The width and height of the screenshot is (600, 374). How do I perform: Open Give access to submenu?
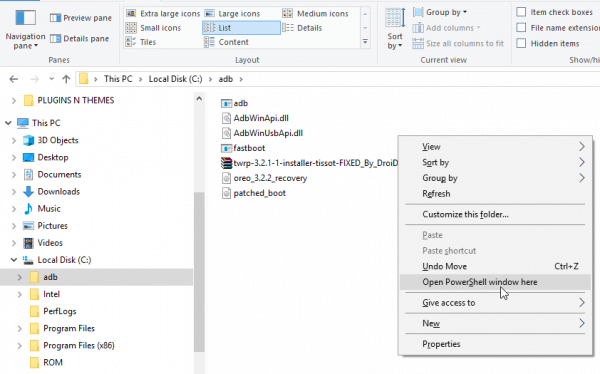495,303
